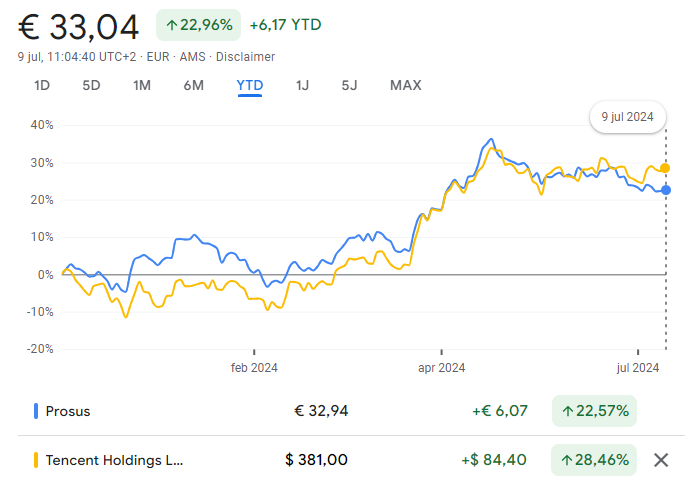Switch to the 5D range tab
The image size is (692, 480).
click(x=91, y=85)
